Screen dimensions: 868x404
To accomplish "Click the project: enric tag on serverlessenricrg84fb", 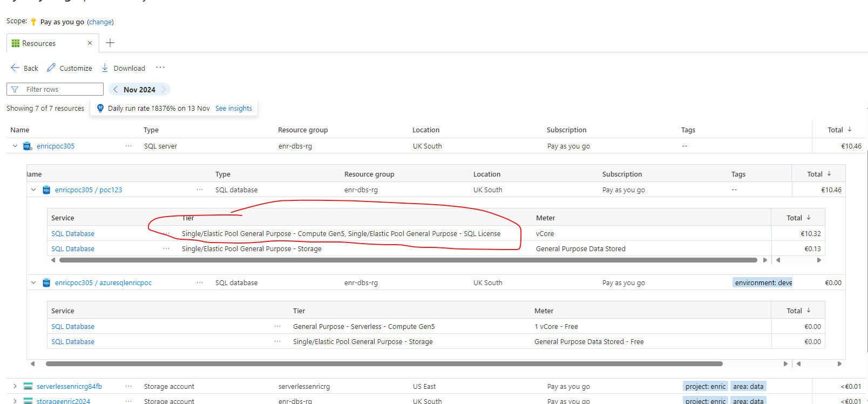I will click(706, 386).
